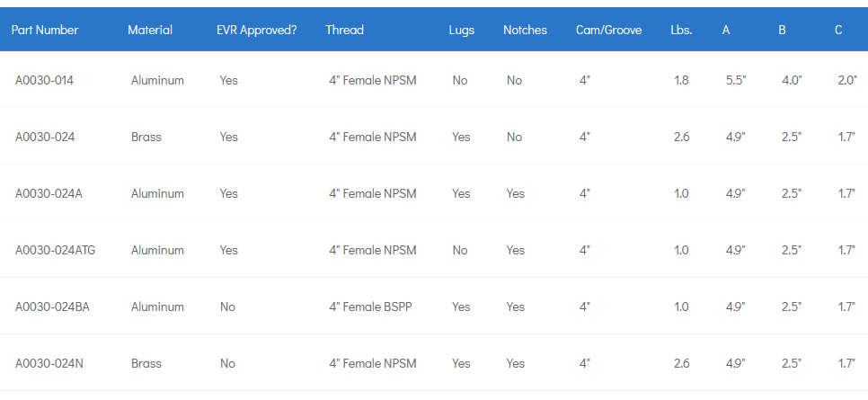Image resolution: width=868 pixels, height=400 pixels.
Task: Click the Lugs column header
Action: pyautogui.click(x=462, y=30)
